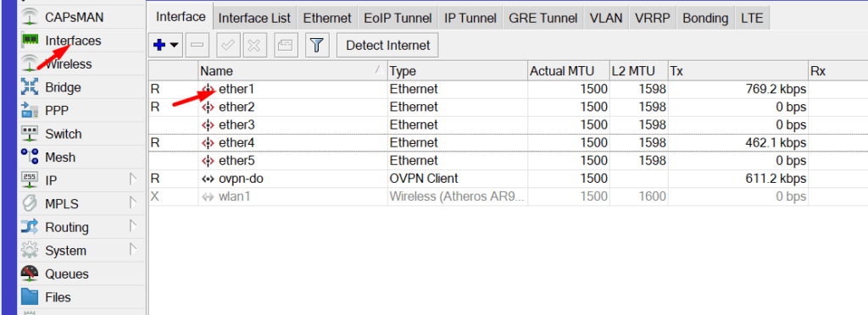Click the comment note toolbar icon
Screen dimensions: 868x315
[x=285, y=46]
